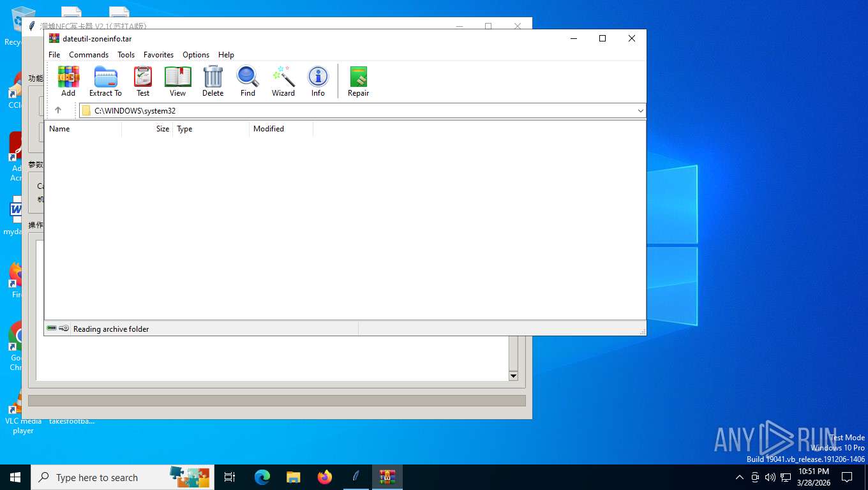Viewport: 868px width, 490px height.
Task: Launch the Wizard tool
Action: [283, 81]
